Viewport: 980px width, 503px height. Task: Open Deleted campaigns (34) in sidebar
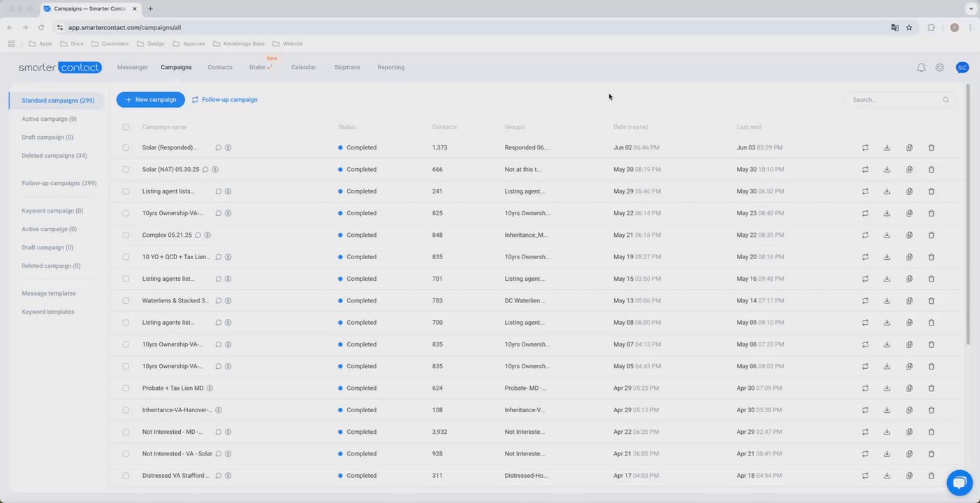54,156
